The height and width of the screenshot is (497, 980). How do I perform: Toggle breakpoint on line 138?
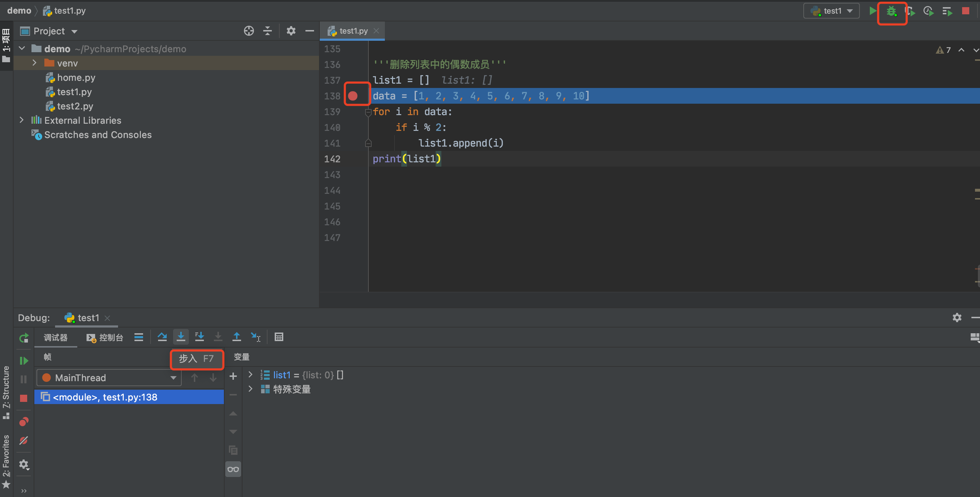coord(353,96)
